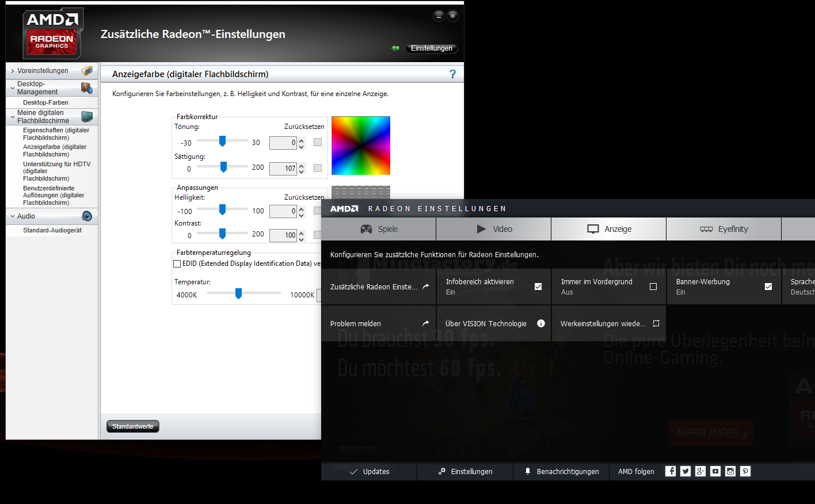Click the Sättigung value field showing 107
Viewport: 815px width, 504px height.
[283, 169]
